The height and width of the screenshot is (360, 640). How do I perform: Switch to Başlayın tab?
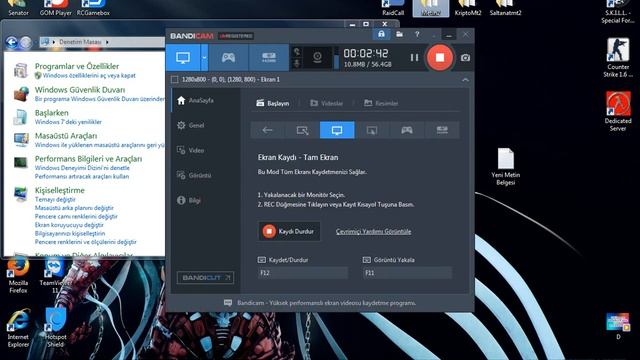(273, 103)
